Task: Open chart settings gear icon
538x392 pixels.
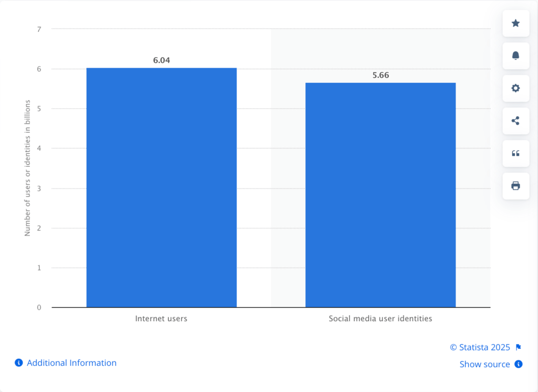Action: (515, 88)
